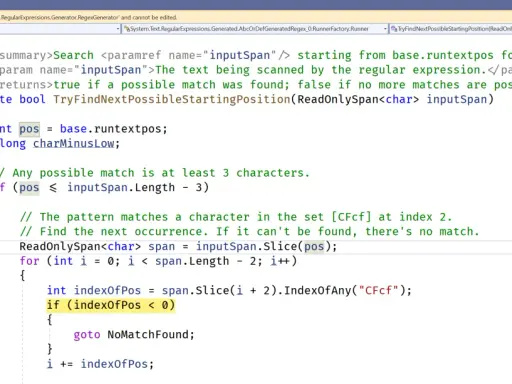The height and width of the screenshot is (384, 512).
Task: Click 'ReadOnlySpan<char> inputSpan' parameter in the signature
Action: [x=392, y=99]
